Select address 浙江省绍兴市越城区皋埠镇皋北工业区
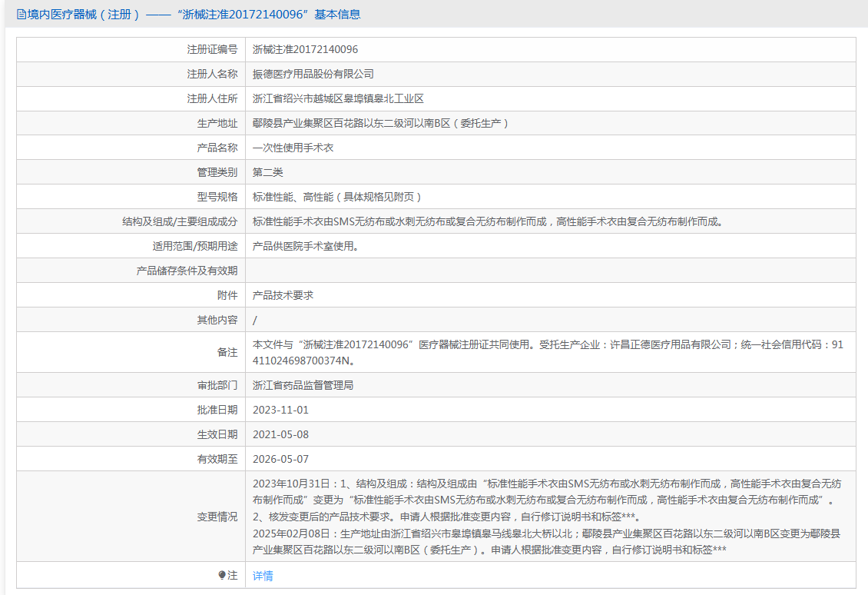Image resolution: width=868 pixels, height=595 pixels. point(338,98)
